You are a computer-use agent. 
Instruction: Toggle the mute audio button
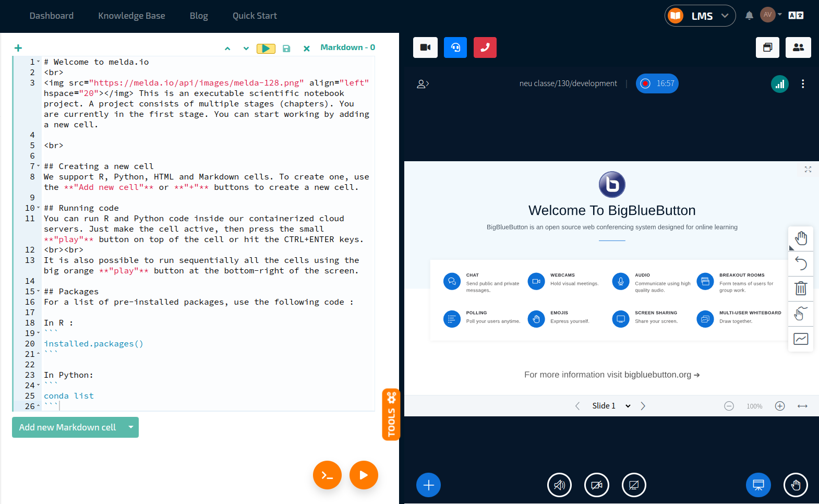[559, 485]
